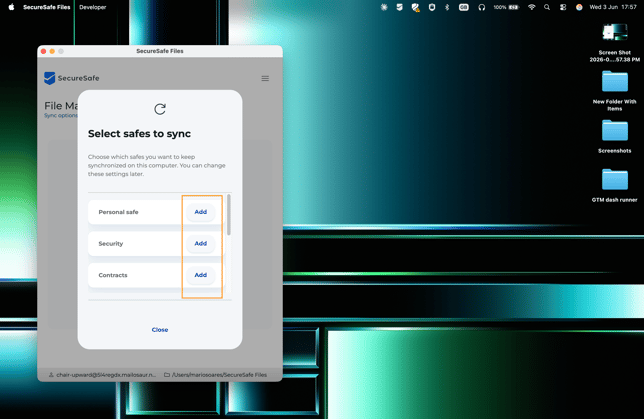
Task: Click the headphones menu bar icon
Action: tap(482, 7)
